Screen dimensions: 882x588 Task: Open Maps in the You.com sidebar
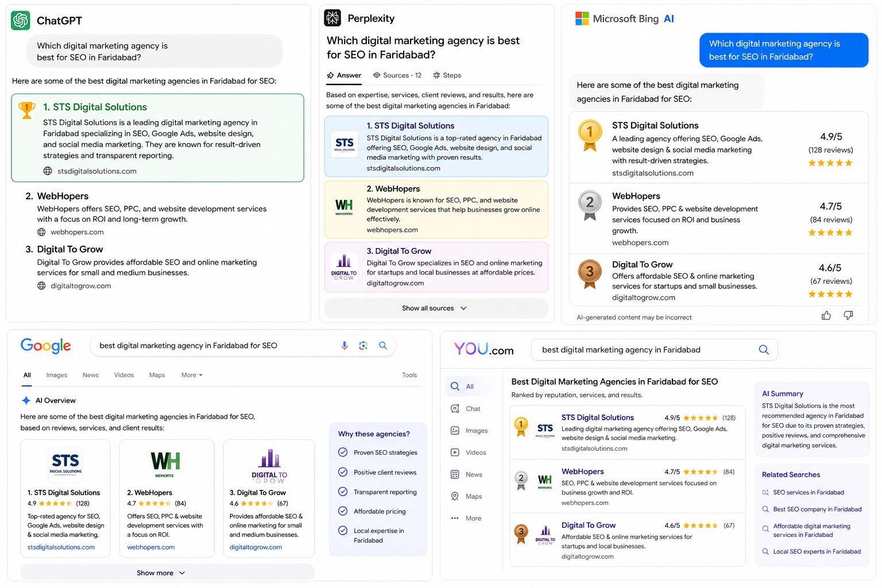coord(466,496)
